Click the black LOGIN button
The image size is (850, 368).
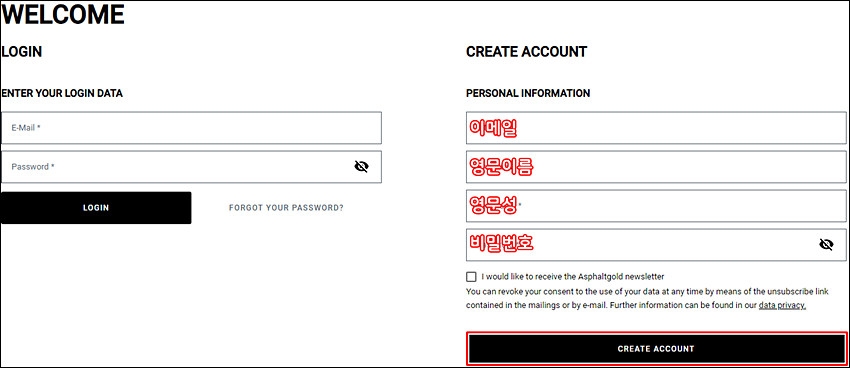(96, 208)
